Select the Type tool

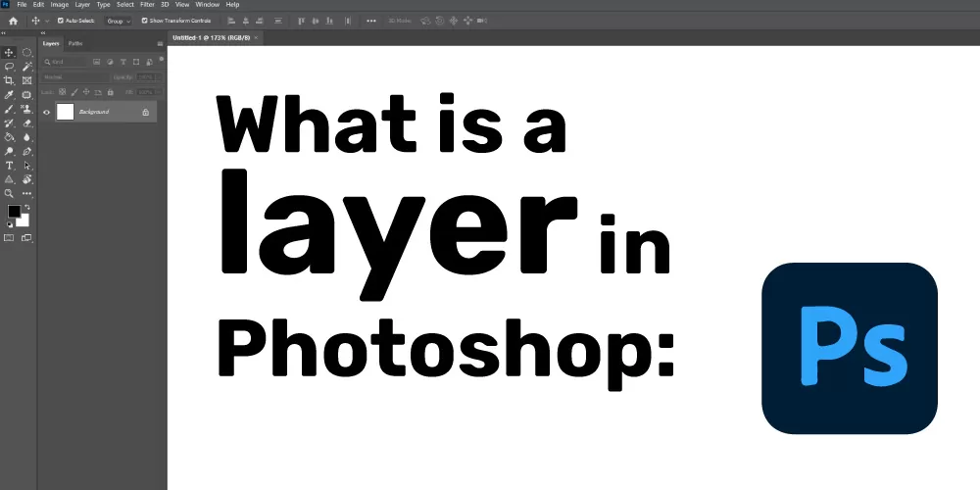tap(9, 166)
